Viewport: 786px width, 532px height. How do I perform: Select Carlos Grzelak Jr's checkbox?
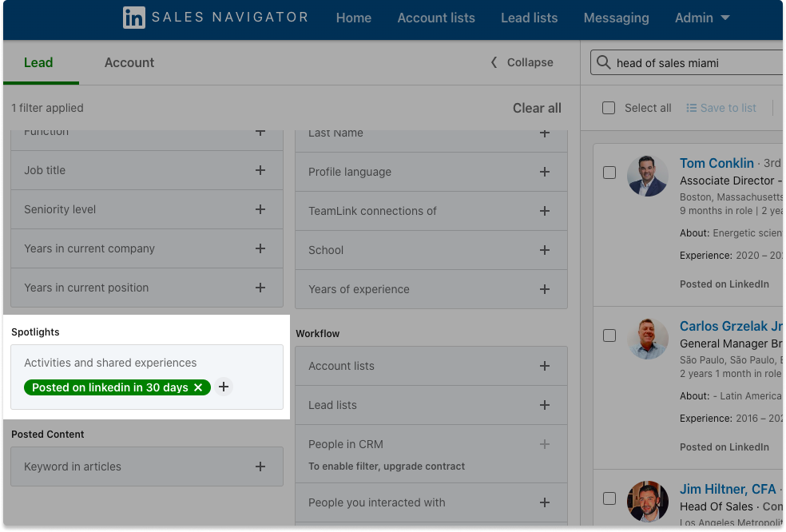(609, 335)
